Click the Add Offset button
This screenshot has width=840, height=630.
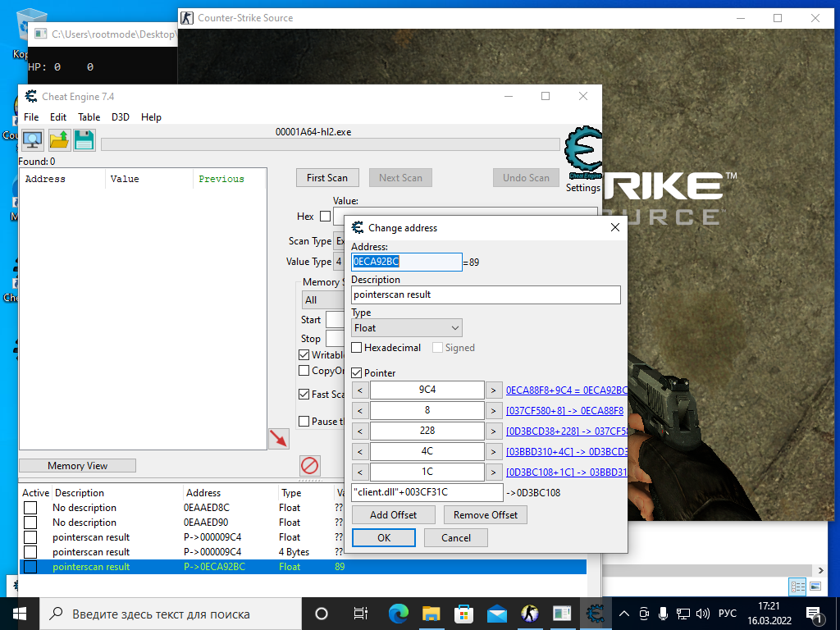(x=393, y=515)
